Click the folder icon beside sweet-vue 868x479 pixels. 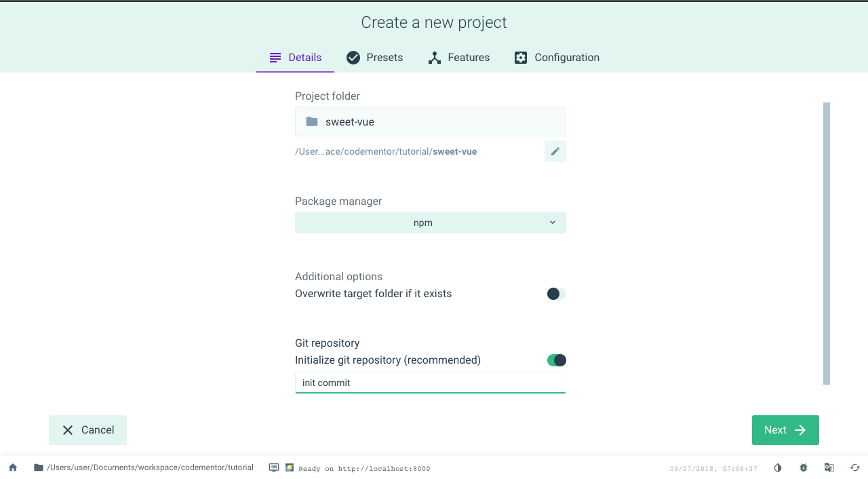[311, 121]
